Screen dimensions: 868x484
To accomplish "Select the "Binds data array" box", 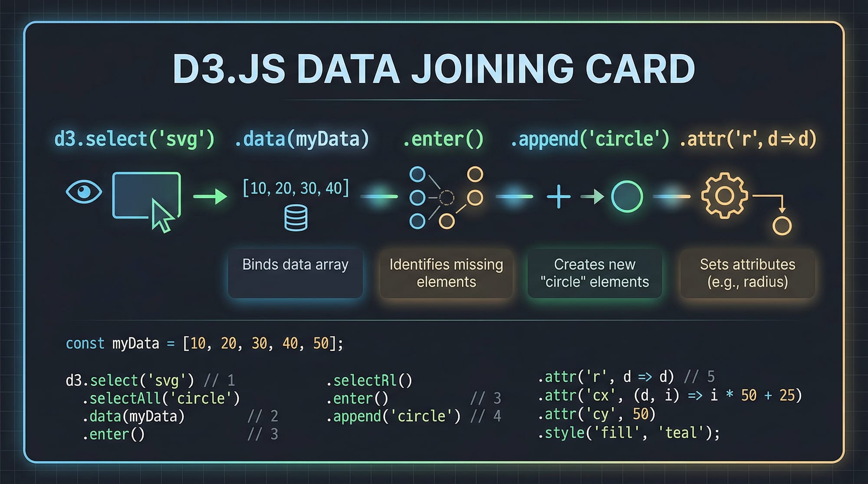I will pos(295,273).
